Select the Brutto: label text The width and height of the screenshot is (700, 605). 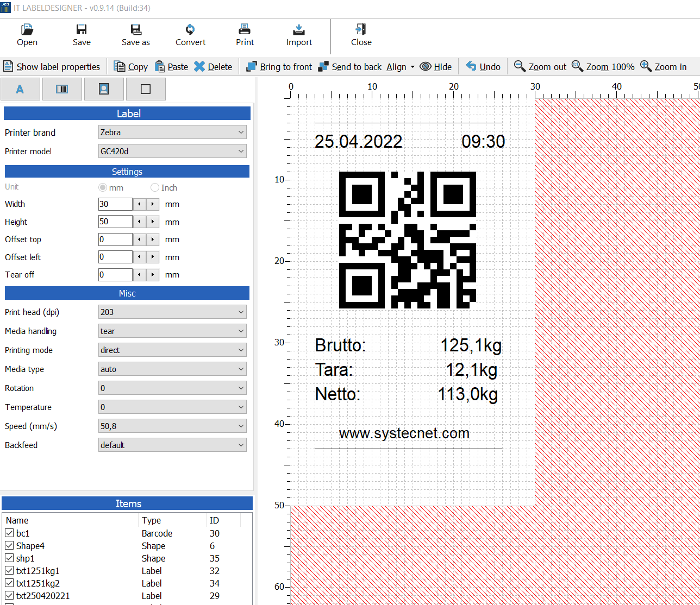pyautogui.click(x=341, y=345)
